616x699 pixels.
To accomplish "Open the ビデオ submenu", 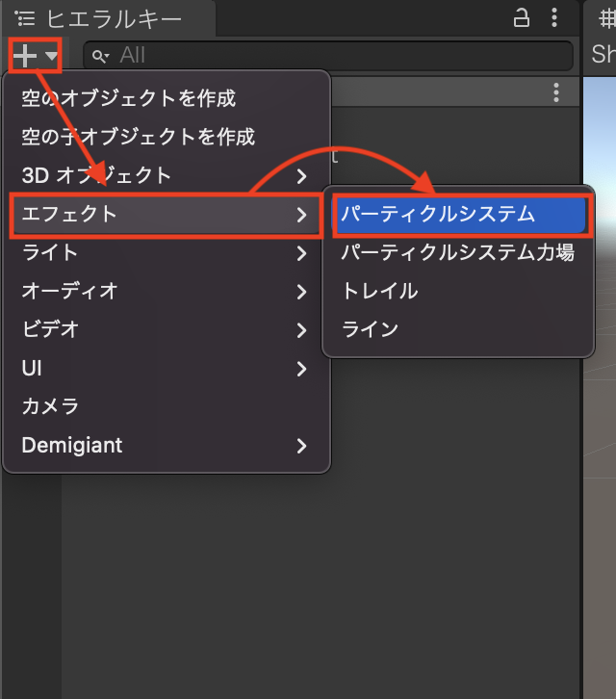I will click(167, 330).
